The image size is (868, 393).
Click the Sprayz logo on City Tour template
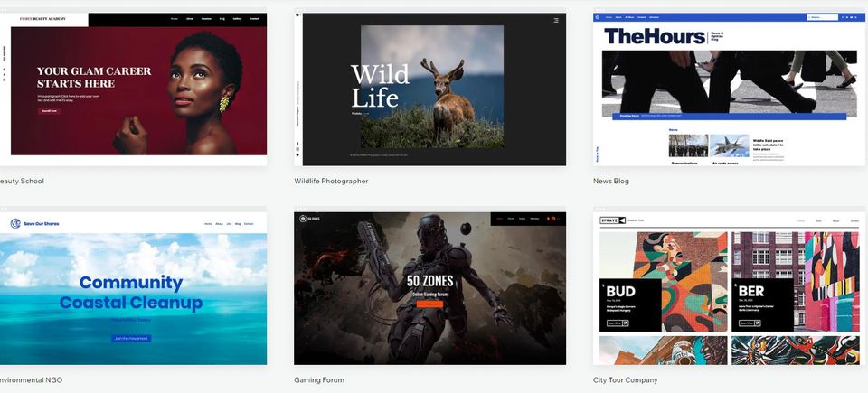[x=612, y=220]
